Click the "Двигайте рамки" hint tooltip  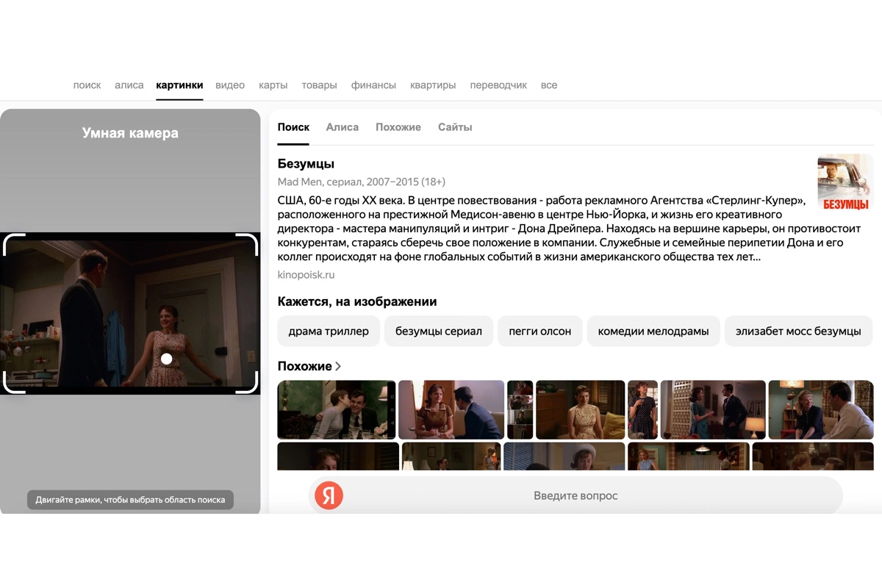[x=130, y=500]
